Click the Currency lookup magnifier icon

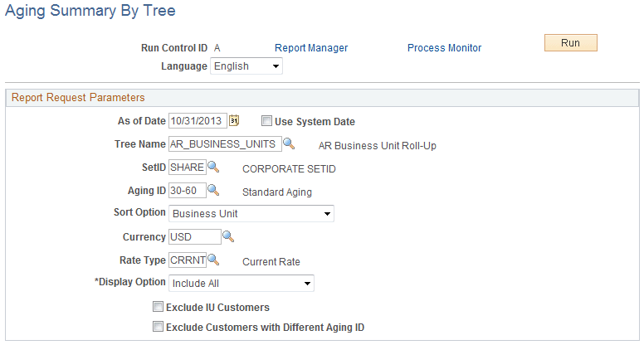pyautogui.click(x=228, y=237)
